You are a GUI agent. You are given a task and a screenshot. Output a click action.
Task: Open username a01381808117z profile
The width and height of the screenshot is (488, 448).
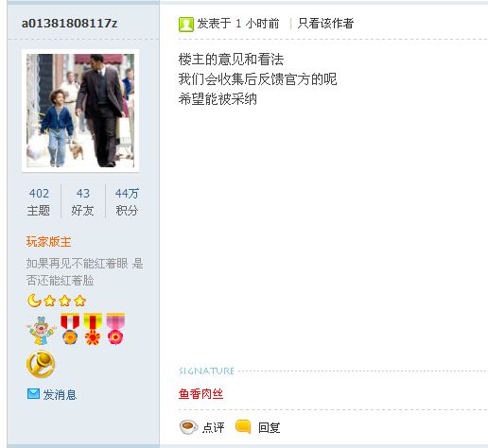tap(69, 24)
